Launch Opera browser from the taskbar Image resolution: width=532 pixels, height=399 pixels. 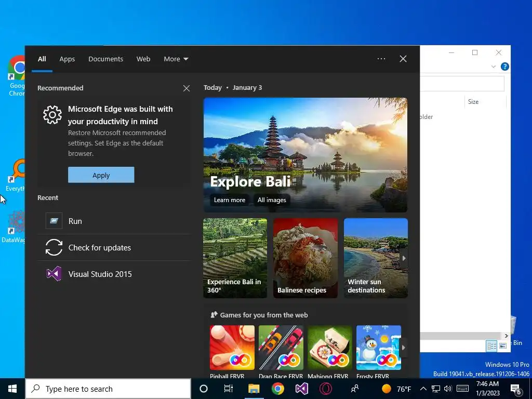(325, 389)
